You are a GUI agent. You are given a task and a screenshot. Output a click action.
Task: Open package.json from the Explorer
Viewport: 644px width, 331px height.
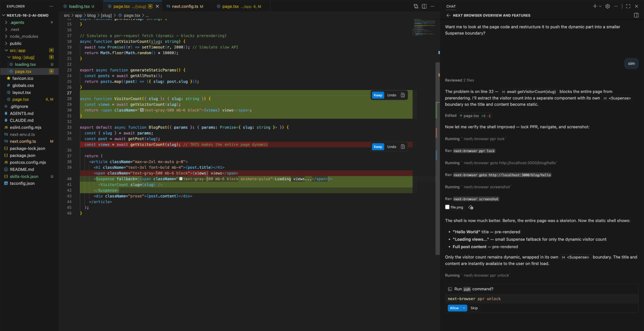(23, 155)
